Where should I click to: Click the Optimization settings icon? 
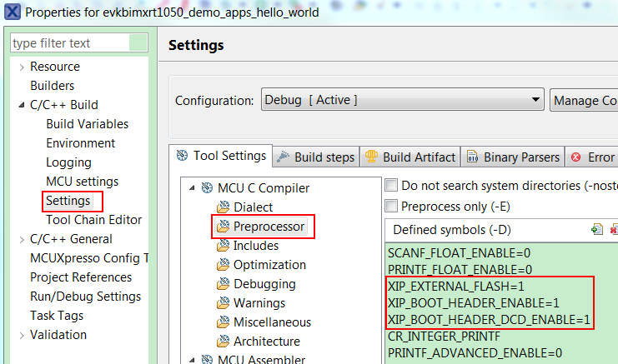click(223, 265)
